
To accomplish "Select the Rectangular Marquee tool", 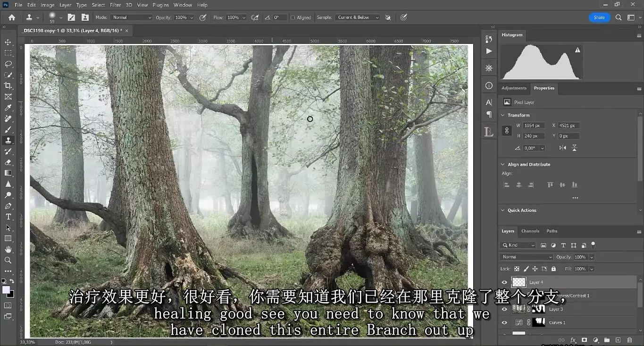I will (8, 53).
